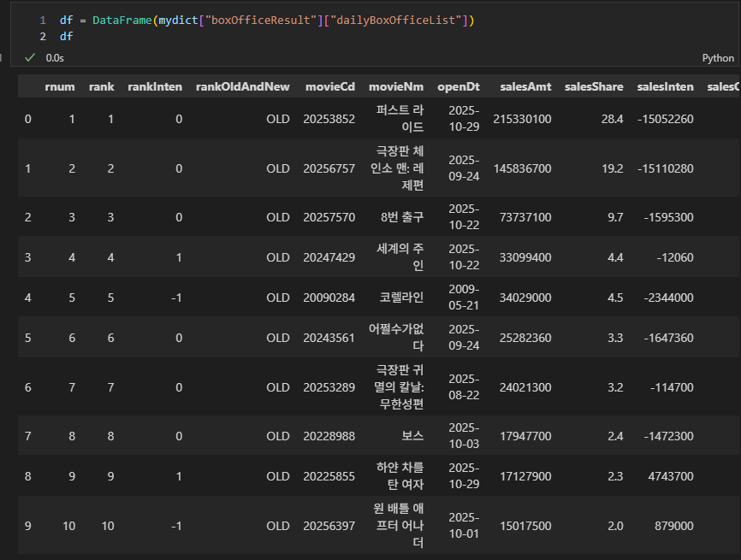The width and height of the screenshot is (741, 560).
Task: Click openDt value 2025-08-22
Action: pos(464,387)
